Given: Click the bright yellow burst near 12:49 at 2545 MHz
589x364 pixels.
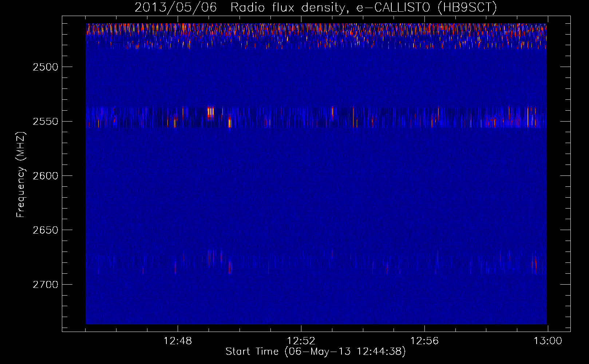Looking at the screenshot, I should click(210, 113).
